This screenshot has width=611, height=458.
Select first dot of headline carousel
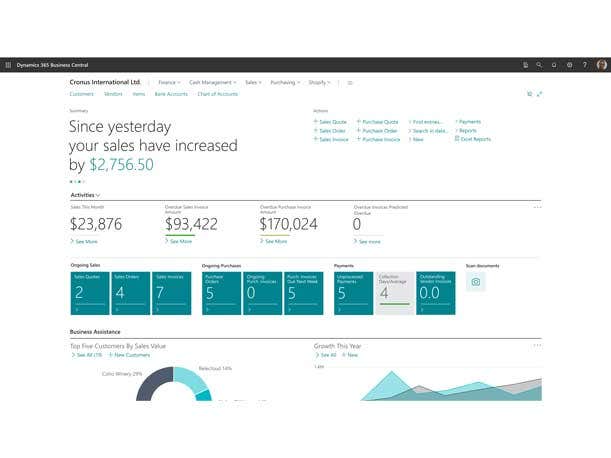pyautogui.click(x=71, y=182)
